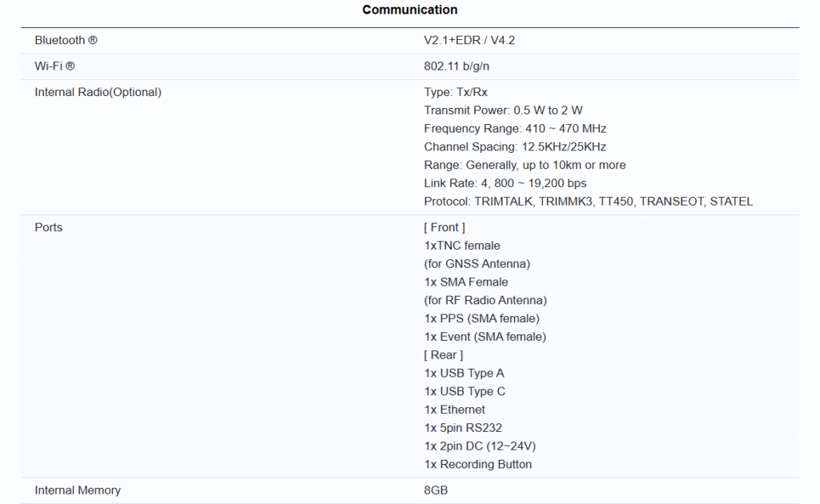Click the Internal Radio(Optional) label
The height and width of the screenshot is (504, 820).
(x=98, y=92)
